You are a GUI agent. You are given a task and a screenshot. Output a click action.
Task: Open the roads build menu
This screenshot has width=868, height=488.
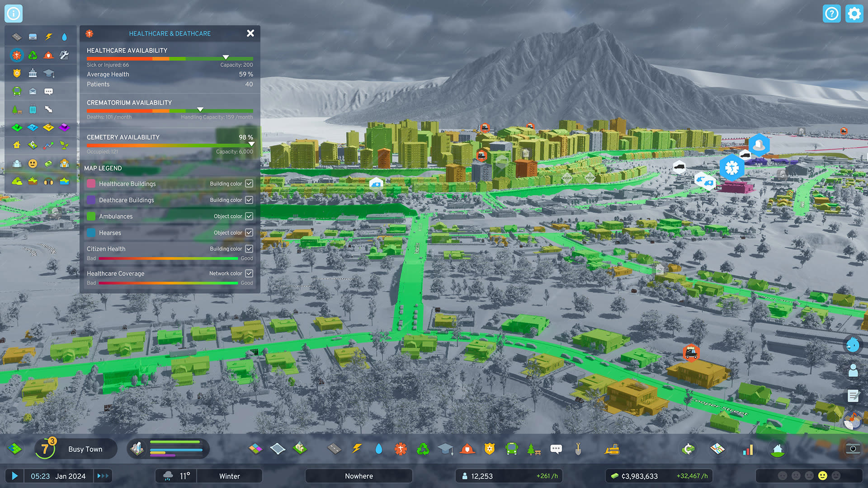coord(334,449)
